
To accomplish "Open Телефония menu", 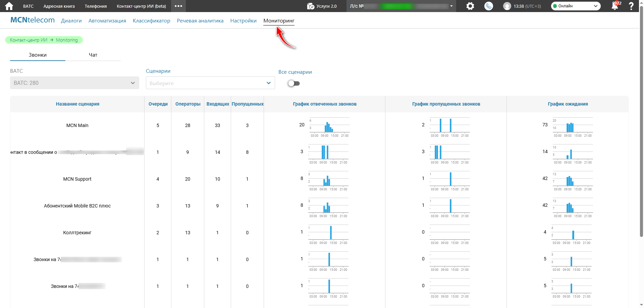I will [96, 6].
